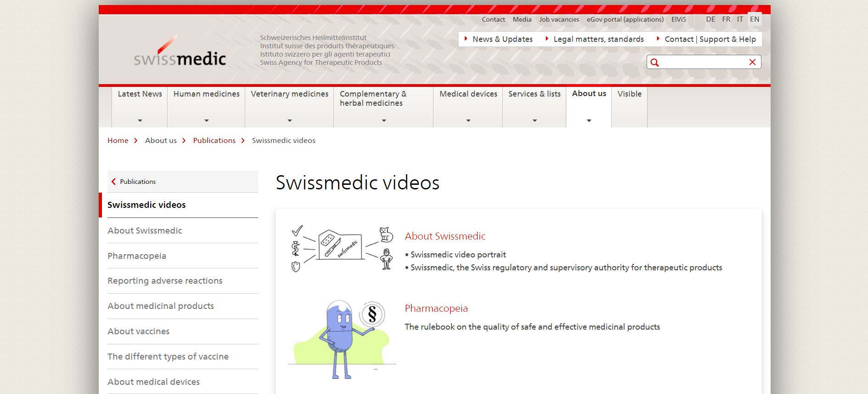Click the magnifying glass search icon

654,63
